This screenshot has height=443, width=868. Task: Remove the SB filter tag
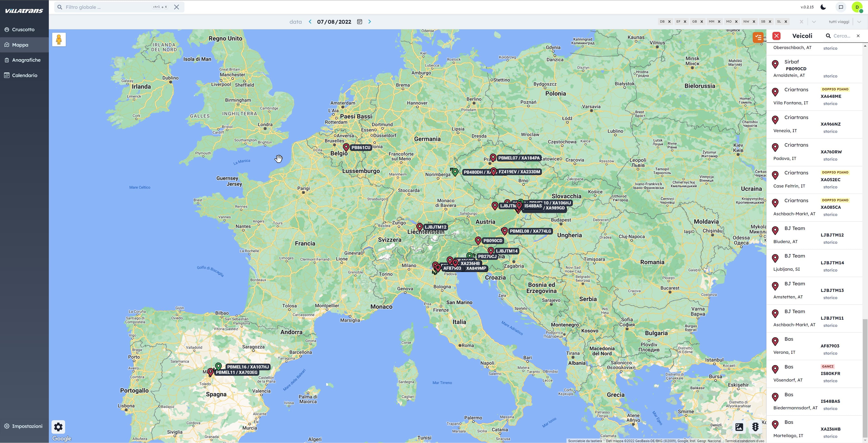[770, 21]
